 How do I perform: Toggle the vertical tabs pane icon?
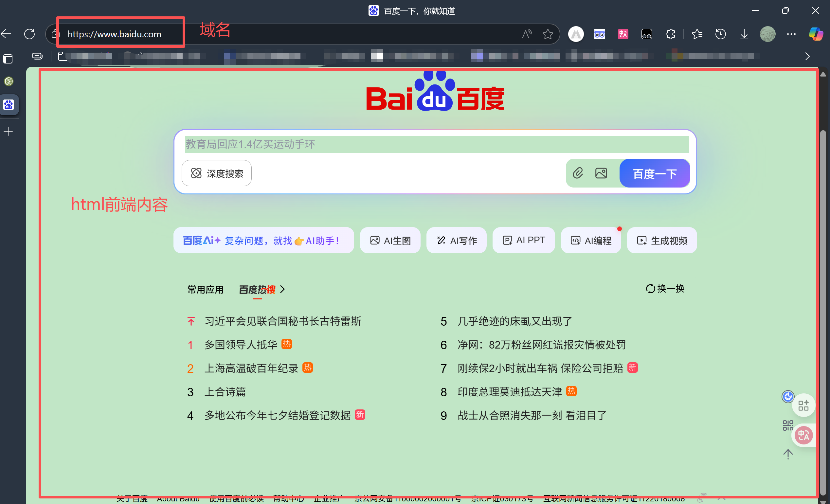click(8, 59)
